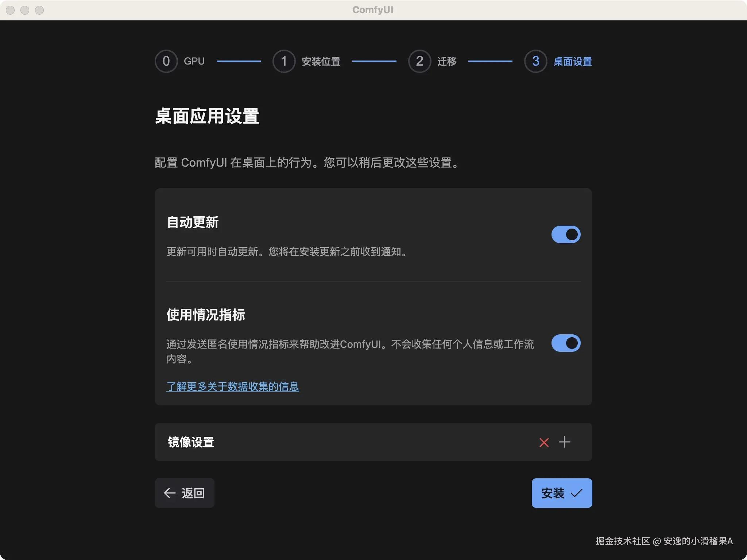747x560 pixels.
Task: Go to the GPU step label
Action: pyautogui.click(x=194, y=61)
